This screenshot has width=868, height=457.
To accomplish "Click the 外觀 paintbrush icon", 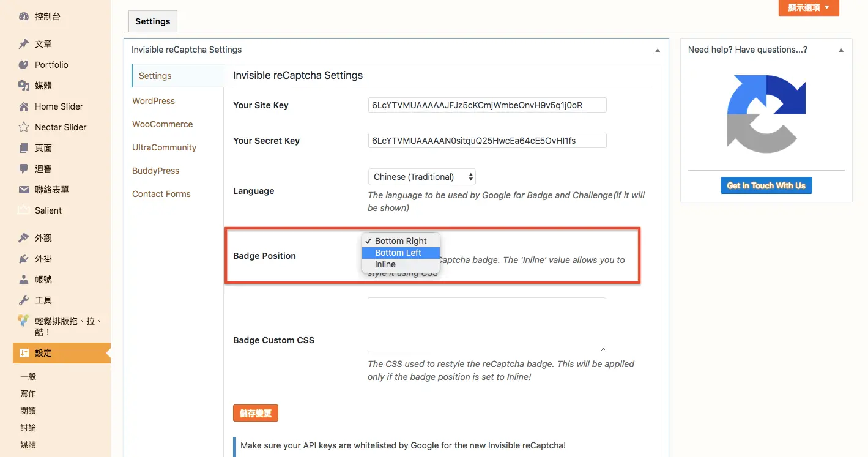I will [24, 238].
